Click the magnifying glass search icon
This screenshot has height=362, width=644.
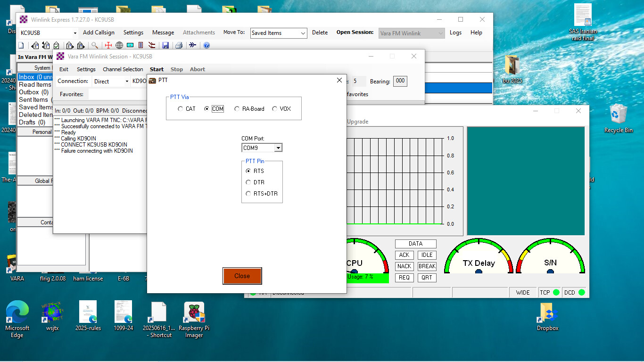coord(95,46)
